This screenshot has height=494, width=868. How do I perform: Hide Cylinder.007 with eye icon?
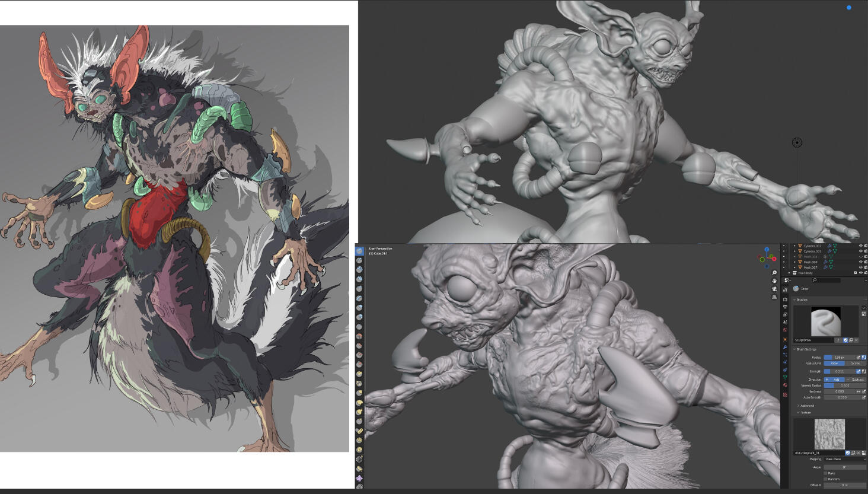click(860, 246)
